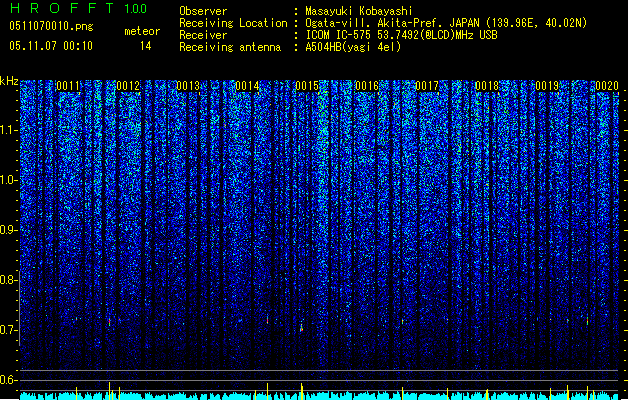Click the meteor count label

(142, 31)
